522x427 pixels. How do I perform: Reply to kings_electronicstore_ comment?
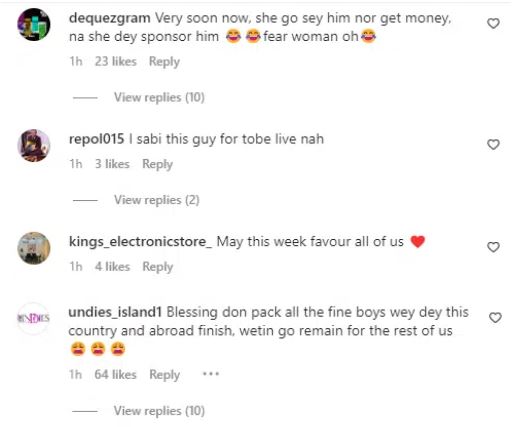tap(157, 267)
